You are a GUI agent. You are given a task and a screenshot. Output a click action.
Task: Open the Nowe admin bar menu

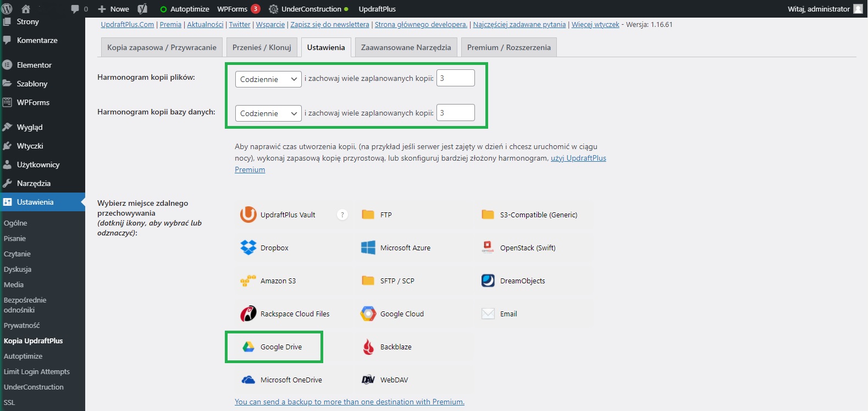coord(113,9)
